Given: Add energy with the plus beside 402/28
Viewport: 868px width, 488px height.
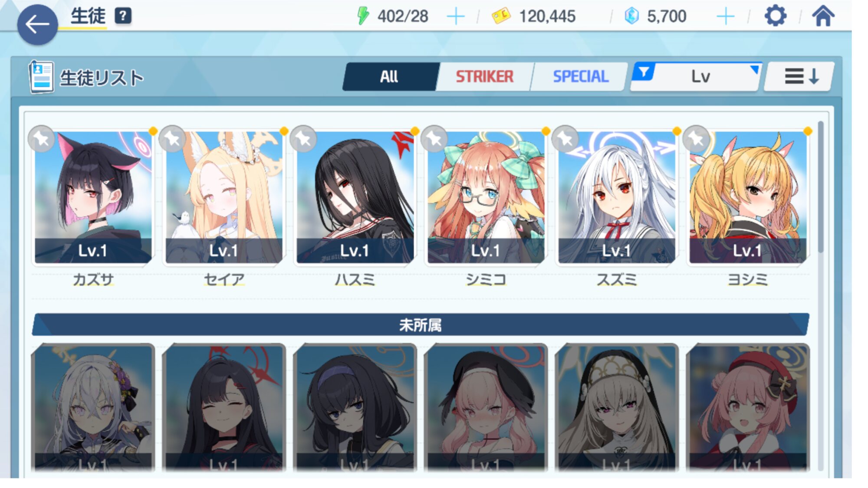Looking at the screenshot, I should coord(456,16).
